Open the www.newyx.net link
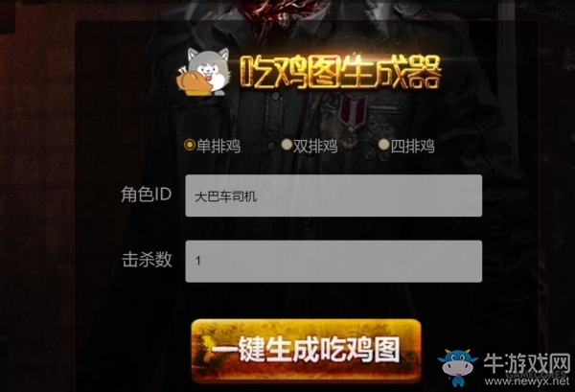Image resolution: width=575 pixels, height=392 pixels. [x=527, y=382]
